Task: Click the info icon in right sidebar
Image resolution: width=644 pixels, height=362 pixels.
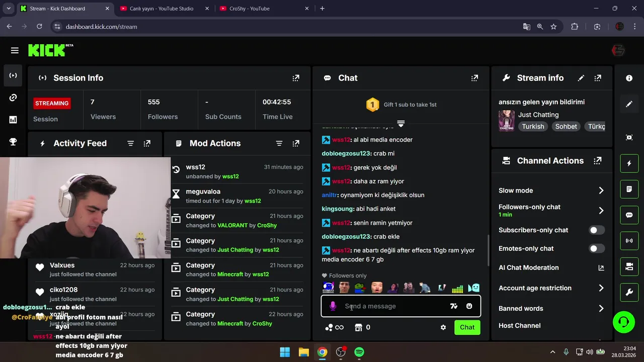Action: point(629,78)
